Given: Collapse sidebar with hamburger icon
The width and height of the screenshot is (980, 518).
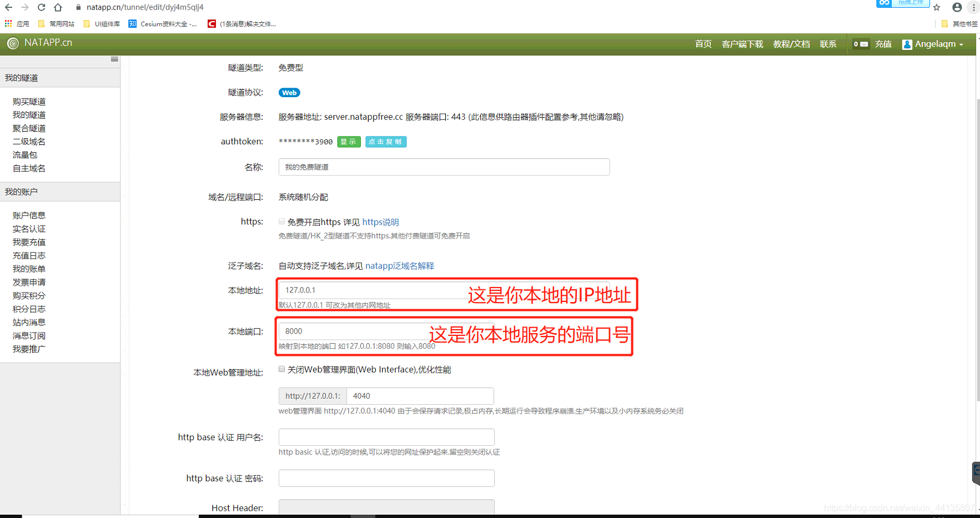Looking at the screenshot, I should click(114, 59).
